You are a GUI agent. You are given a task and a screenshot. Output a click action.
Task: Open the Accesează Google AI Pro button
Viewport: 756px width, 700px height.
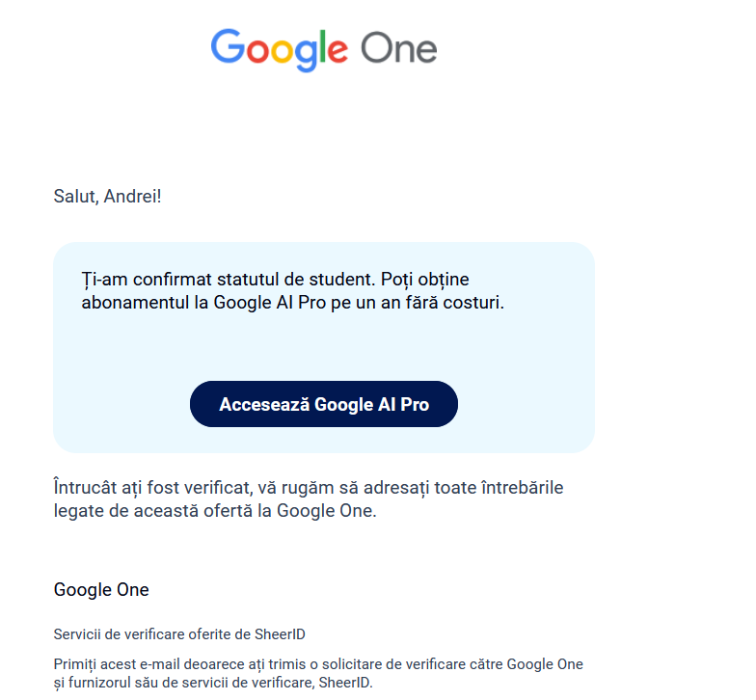324,404
